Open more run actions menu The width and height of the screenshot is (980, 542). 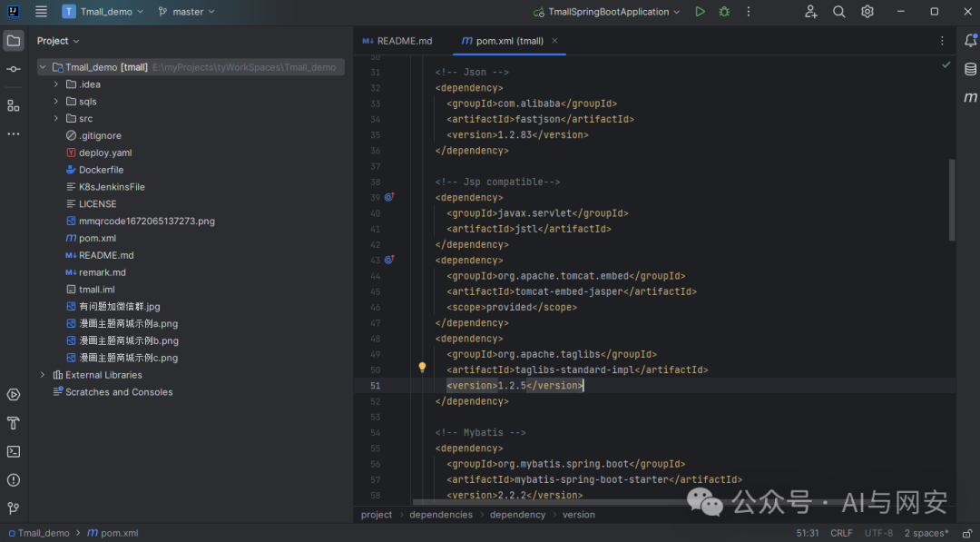748,11
